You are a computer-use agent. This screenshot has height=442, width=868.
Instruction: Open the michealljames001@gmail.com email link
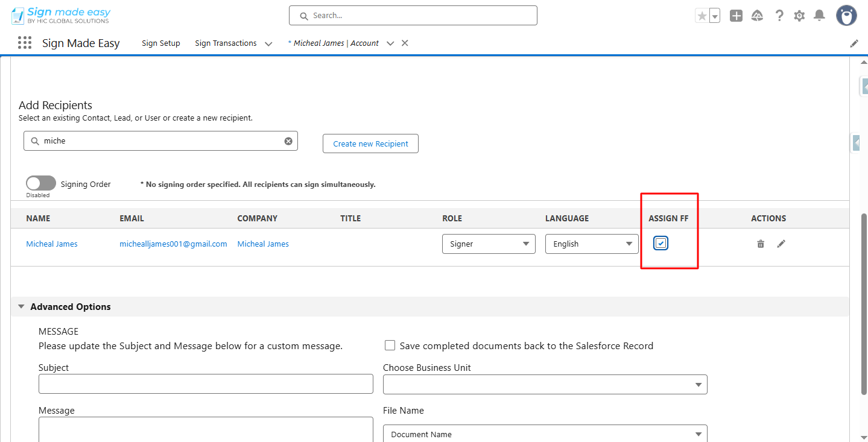pyautogui.click(x=173, y=244)
